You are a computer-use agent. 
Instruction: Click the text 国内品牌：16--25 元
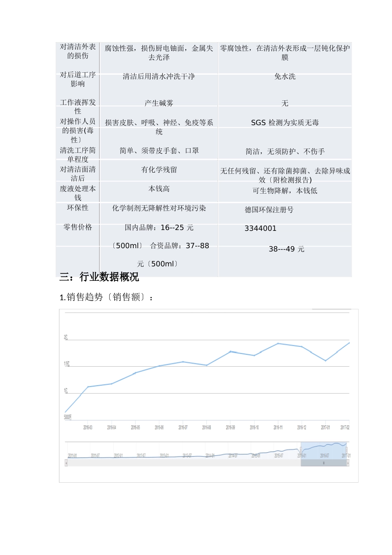[159, 228]
